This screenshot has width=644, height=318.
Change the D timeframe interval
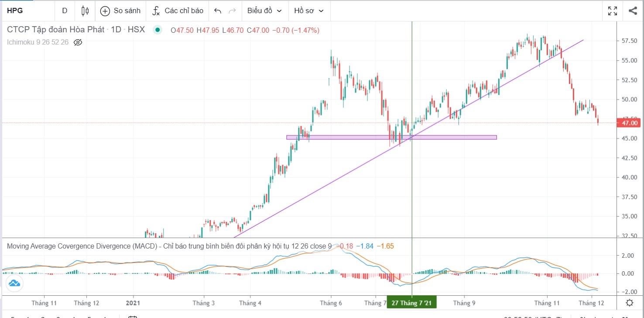(65, 11)
